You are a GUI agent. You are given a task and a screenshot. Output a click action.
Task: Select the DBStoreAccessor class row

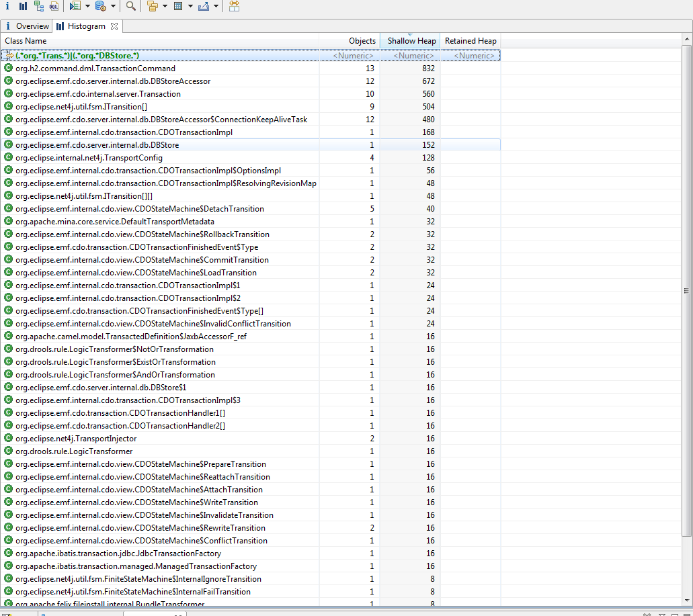coord(251,81)
